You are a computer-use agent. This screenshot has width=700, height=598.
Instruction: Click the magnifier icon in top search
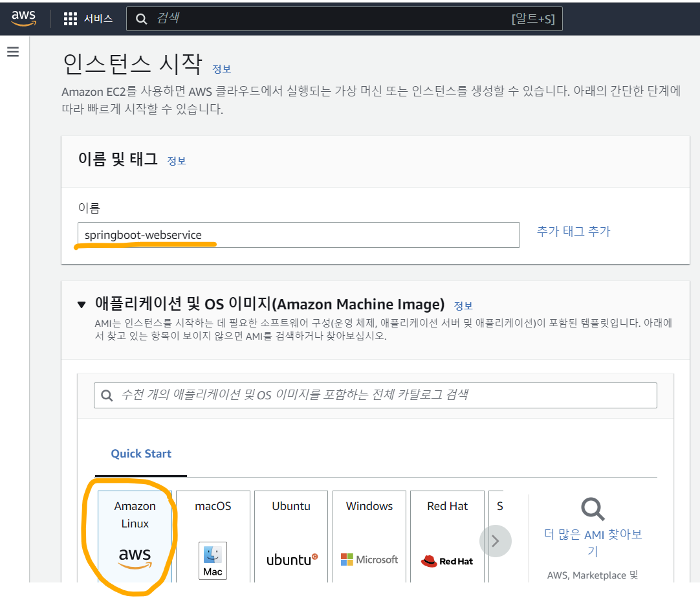[x=142, y=19]
